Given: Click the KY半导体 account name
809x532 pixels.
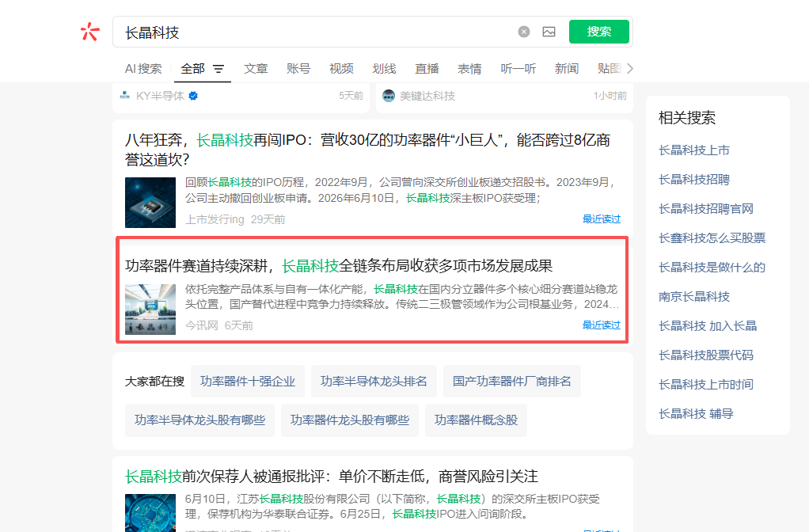Looking at the screenshot, I should pos(160,96).
